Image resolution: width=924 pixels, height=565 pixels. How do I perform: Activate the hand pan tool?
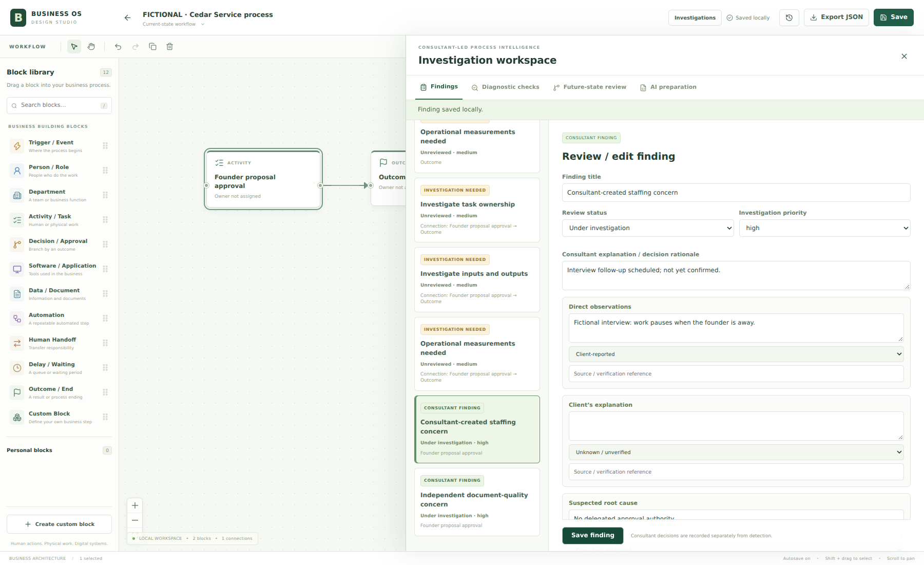[91, 47]
